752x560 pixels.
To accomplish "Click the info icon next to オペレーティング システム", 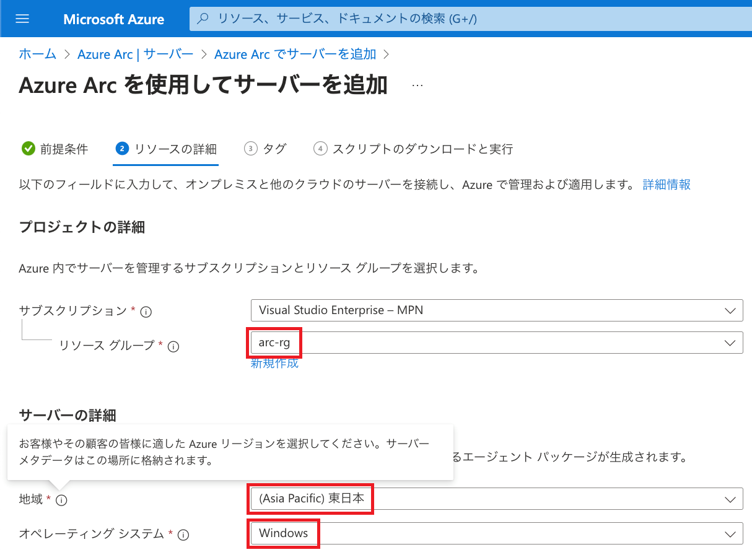I will (x=183, y=535).
